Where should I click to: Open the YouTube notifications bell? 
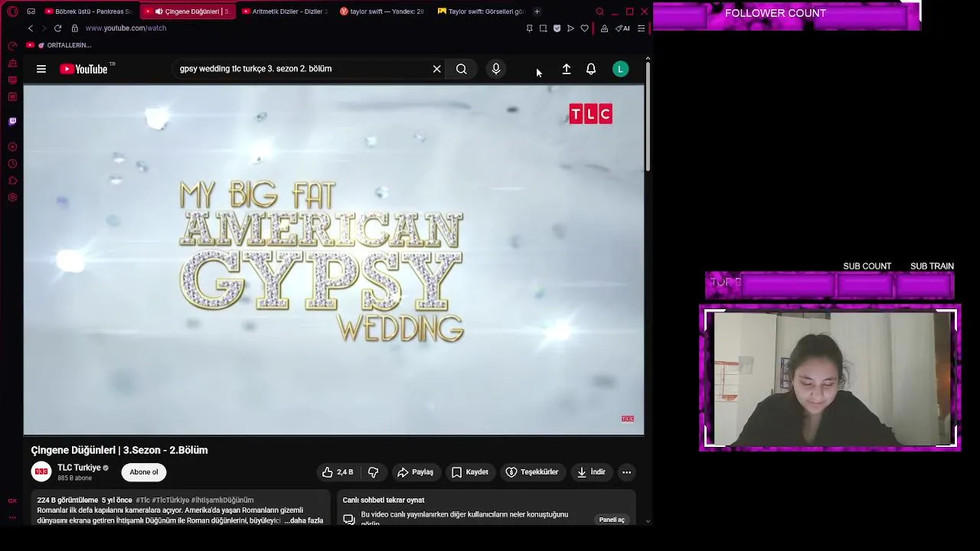(x=591, y=69)
